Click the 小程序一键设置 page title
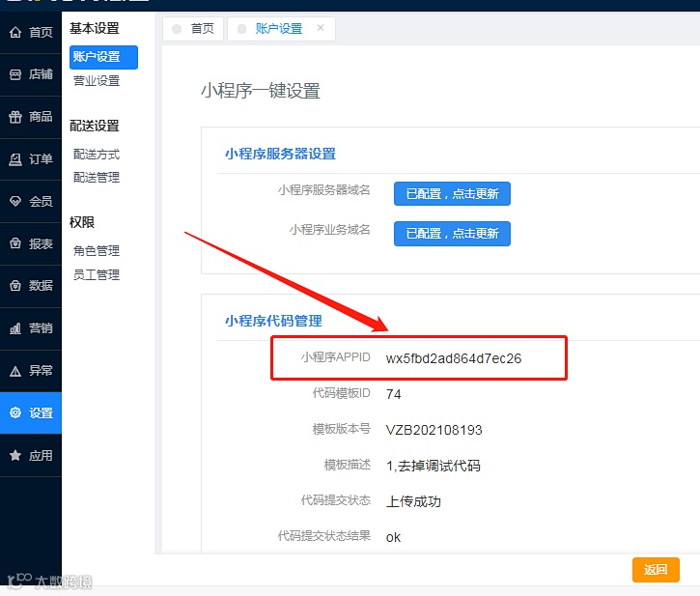This screenshot has width=700, height=596. [x=261, y=91]
